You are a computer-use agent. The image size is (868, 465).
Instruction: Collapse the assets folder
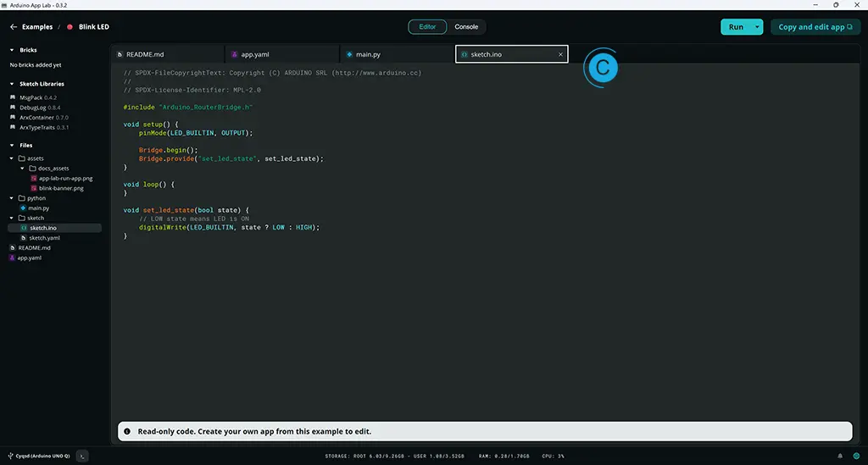click(12, 158)
